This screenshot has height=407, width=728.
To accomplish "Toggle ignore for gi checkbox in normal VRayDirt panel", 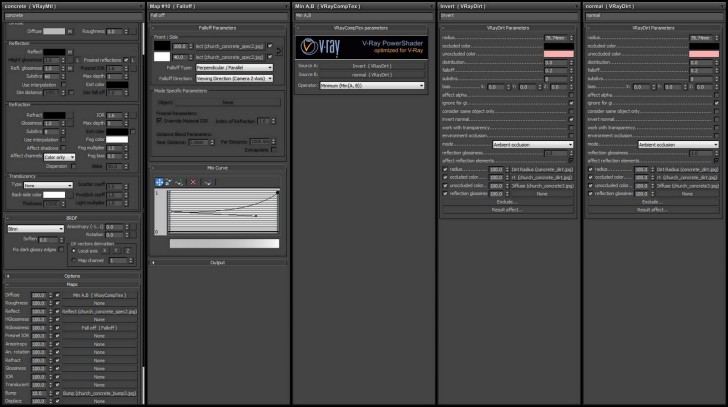I will click(716, 103).
